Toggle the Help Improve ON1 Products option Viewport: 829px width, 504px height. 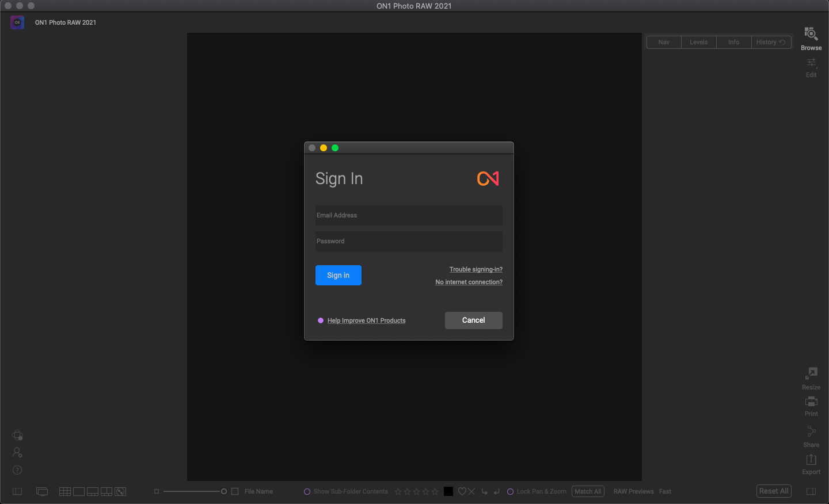click(x=321, y=320)
